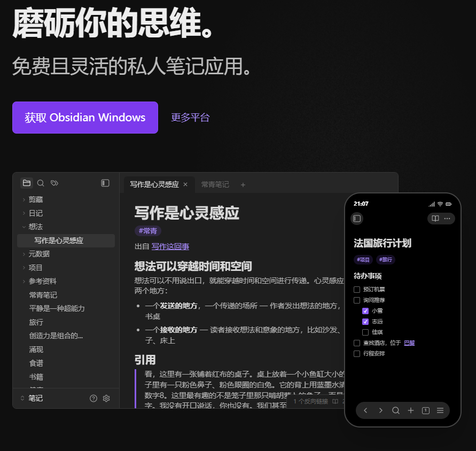476x451 pixels.
Task: Open the 常青笔记 note in the sidebar
Action: click(43, 295)
